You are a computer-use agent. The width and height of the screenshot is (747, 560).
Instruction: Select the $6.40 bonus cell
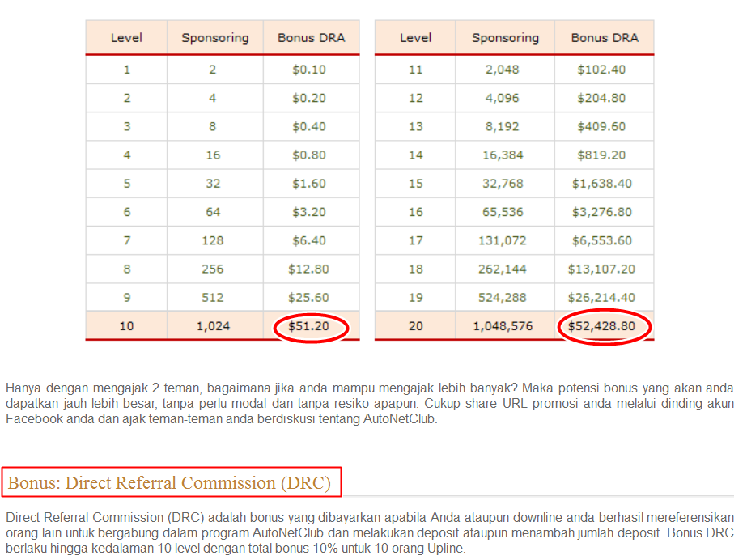tap(309, 240)
